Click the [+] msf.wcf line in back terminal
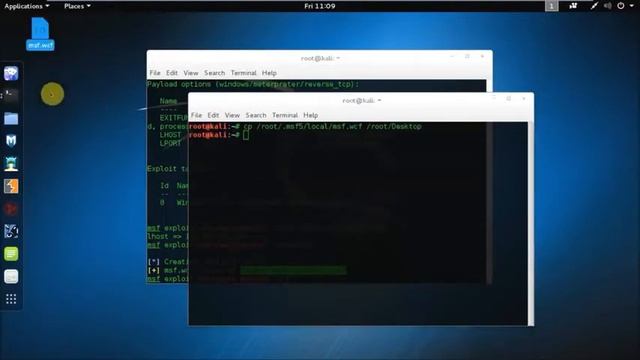This screenshot has height=360, width=640. pyautogui.click(x=168, y=270)
